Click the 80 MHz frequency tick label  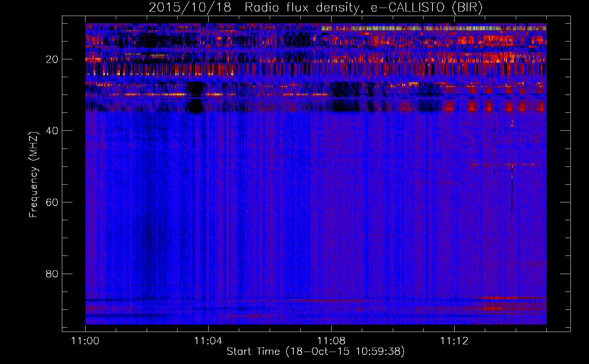coord(52,274)
